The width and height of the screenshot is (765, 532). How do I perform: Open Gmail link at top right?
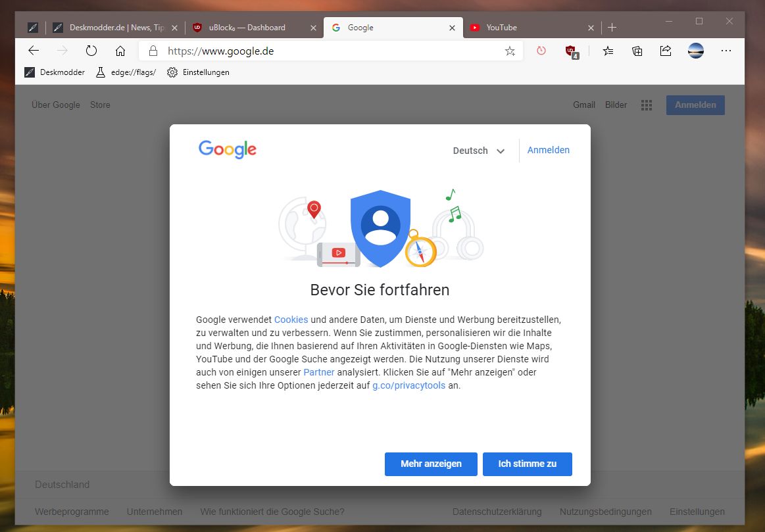click(x=584, y=105)
